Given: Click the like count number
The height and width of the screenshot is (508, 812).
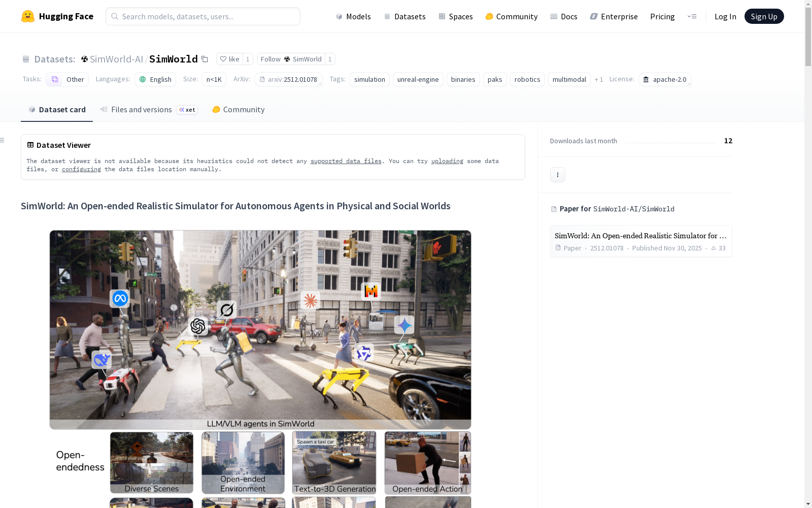Looking at the screenshot, I should point(248,59).
